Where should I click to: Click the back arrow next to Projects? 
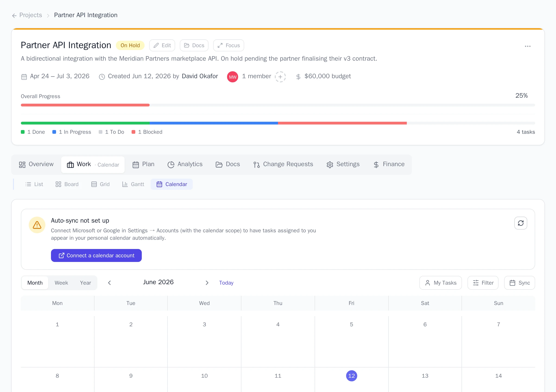tap(14, 16)
